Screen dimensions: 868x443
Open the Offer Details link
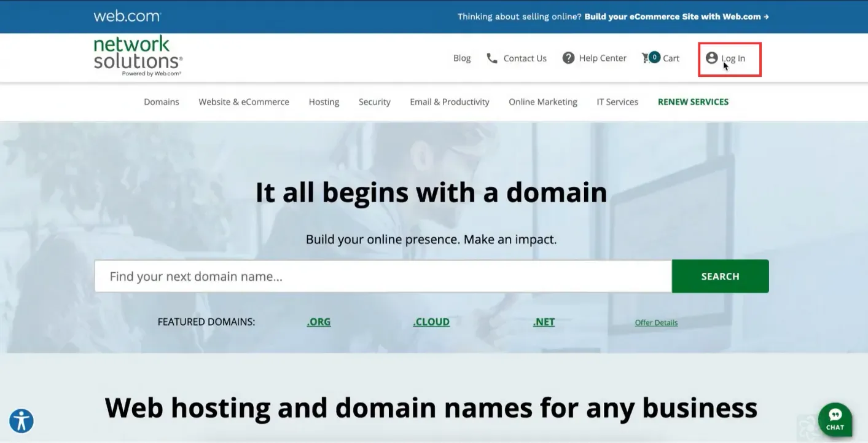click(x=656, y=323)
